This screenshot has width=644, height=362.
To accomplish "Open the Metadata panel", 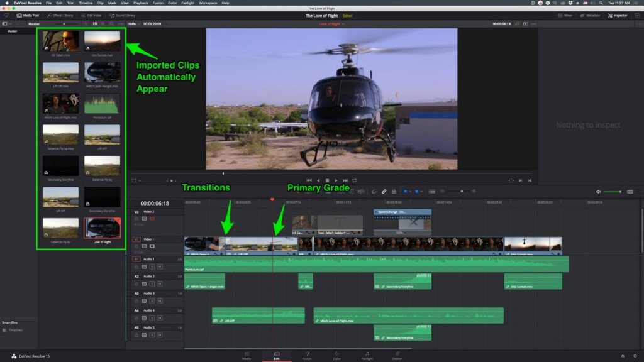I will pyautogui.click(x=590, y=16).
